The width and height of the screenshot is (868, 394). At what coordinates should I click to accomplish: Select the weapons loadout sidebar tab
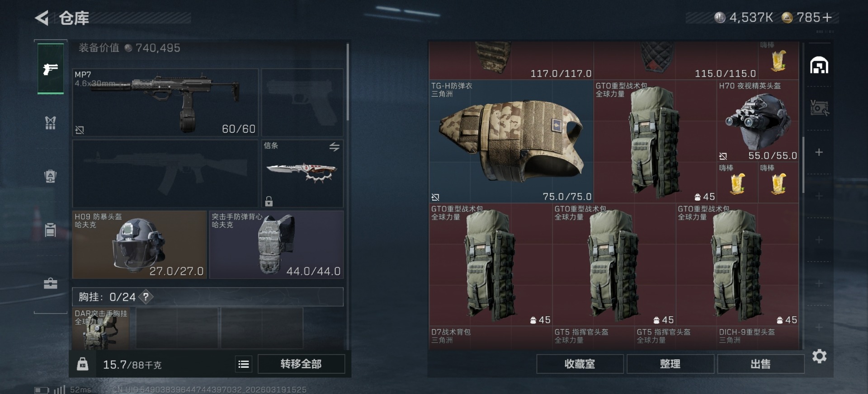point(50,69)
